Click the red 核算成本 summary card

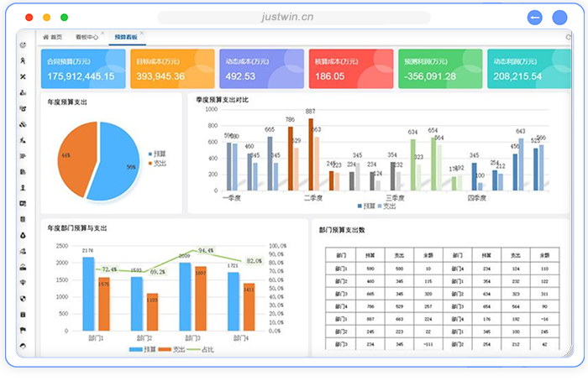click(349, 69)
